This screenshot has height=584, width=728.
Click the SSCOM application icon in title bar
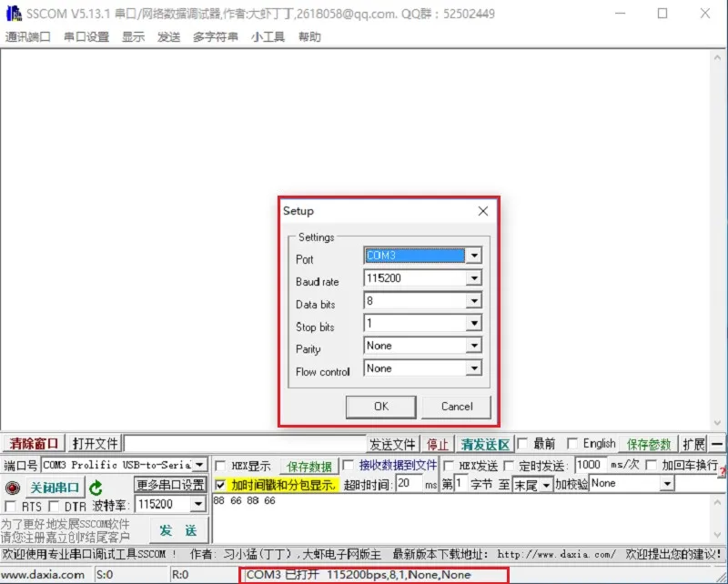click(14, 14)
